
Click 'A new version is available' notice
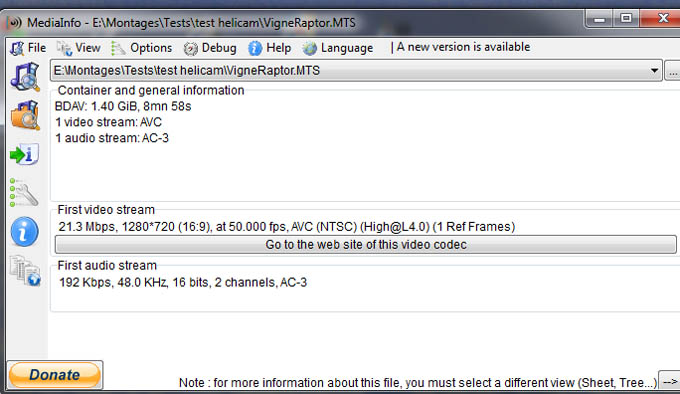coord(463,47)
